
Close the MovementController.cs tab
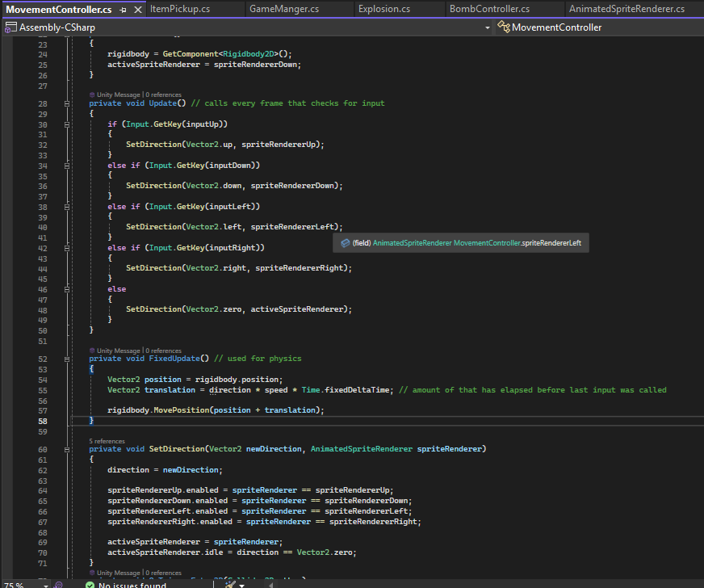pos(136,10)
